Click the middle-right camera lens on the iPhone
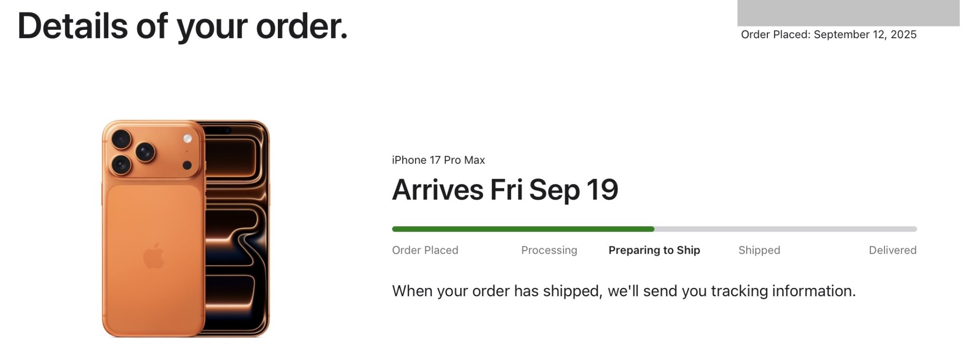980x362 pixels. (146, 152)
